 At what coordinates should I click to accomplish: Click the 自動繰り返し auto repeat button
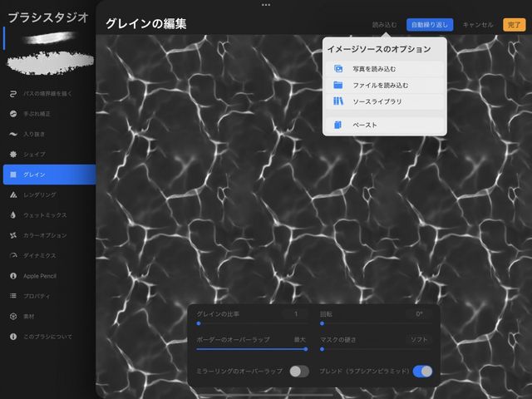pyautogui.click(x=430, y=25)
